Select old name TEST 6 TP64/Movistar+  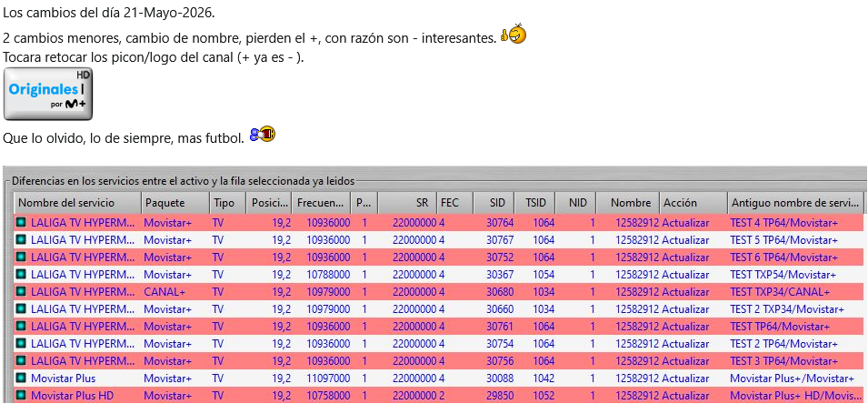coord(783,257)
